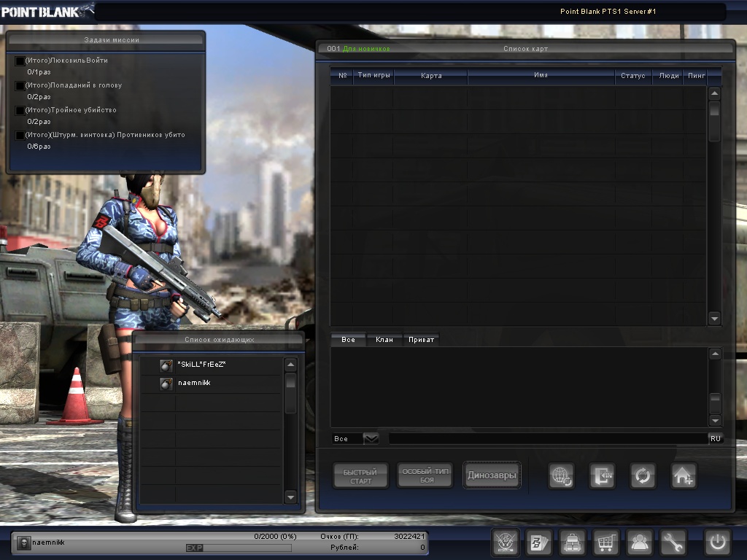Click the 'Задачи миссии' panel header
This screenshot has width=747, height=560.
point(107,40)
